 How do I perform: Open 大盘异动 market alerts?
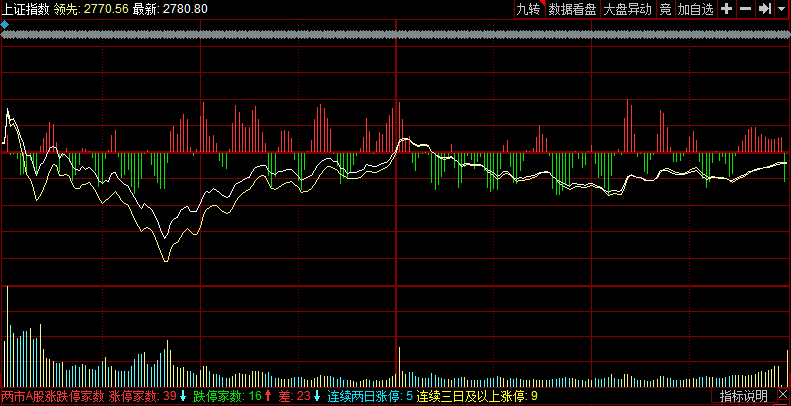coord(627,9)
